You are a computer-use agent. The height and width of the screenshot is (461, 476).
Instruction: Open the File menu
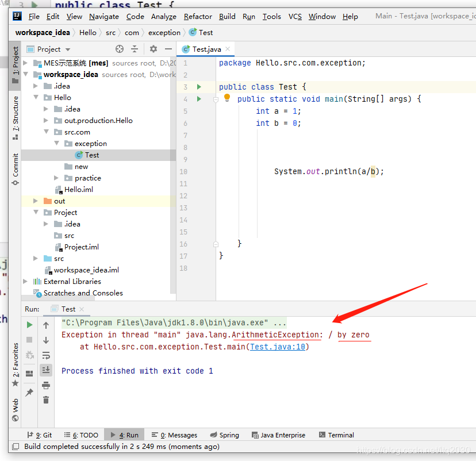(x=34, y=17)
